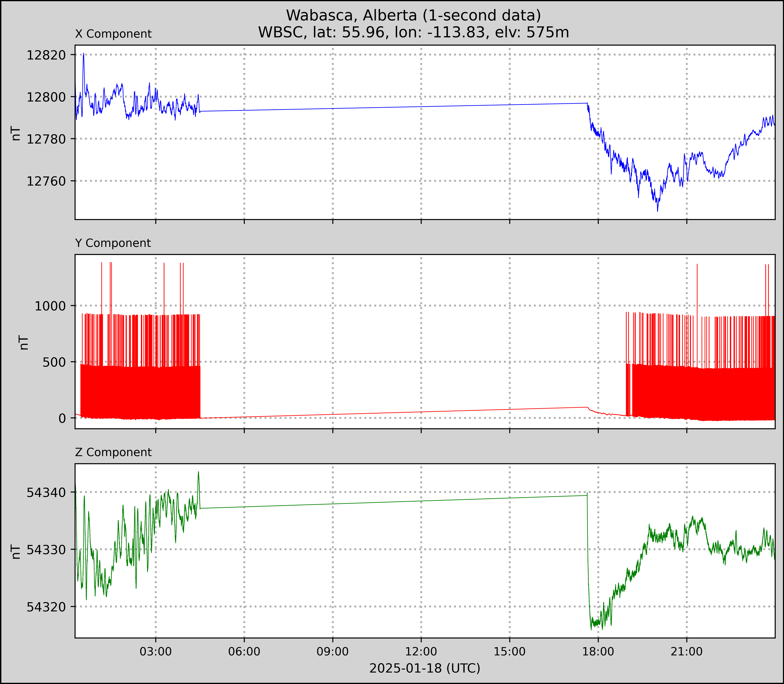Viewport: 784px width, 684px height.
Task: Click the 54340 tick label in Z panel
Action: pyautogui.click(x=46, y=493)
